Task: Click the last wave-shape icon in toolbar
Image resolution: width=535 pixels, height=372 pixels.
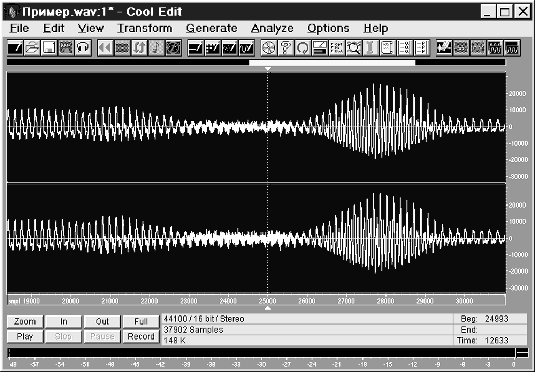Action: point(512,48)
